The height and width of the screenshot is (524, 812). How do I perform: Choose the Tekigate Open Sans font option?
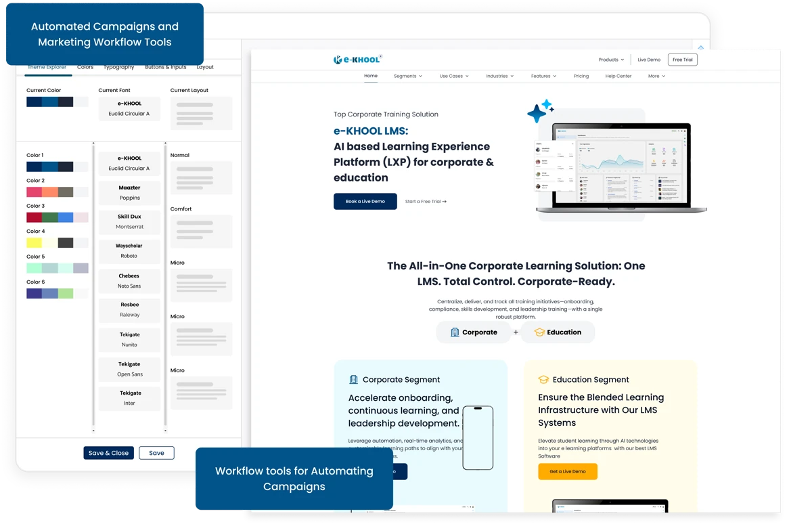[x=129, y=369]
